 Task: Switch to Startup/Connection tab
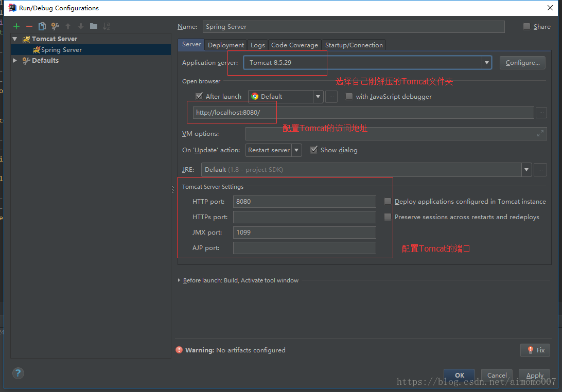click(354, 45)
